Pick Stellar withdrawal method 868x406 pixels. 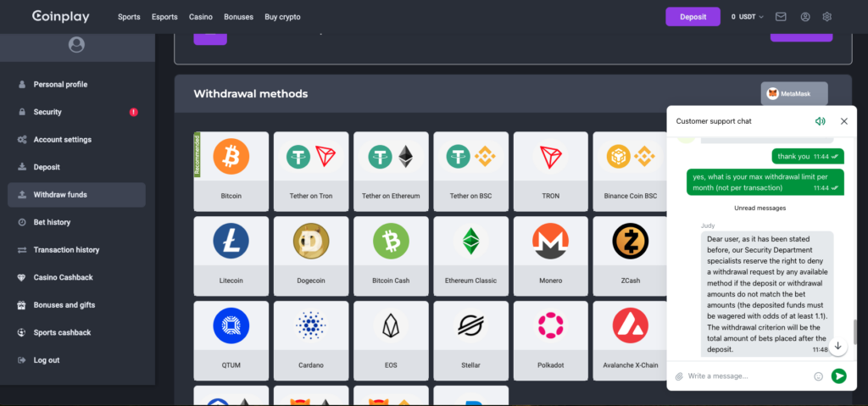coord(470,341)
